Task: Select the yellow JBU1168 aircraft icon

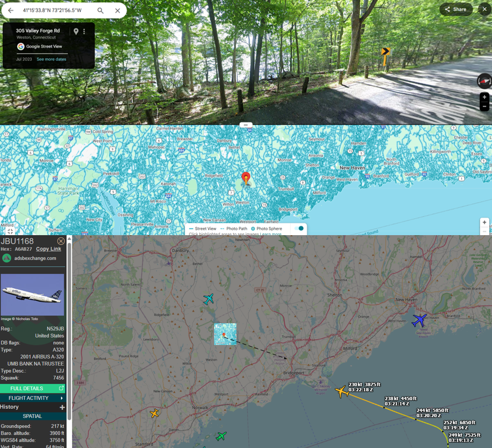Action: pyautogui.click(x=341, y=392)
